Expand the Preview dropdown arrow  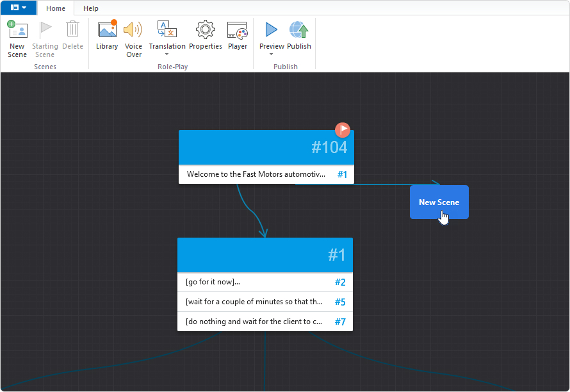272,54
